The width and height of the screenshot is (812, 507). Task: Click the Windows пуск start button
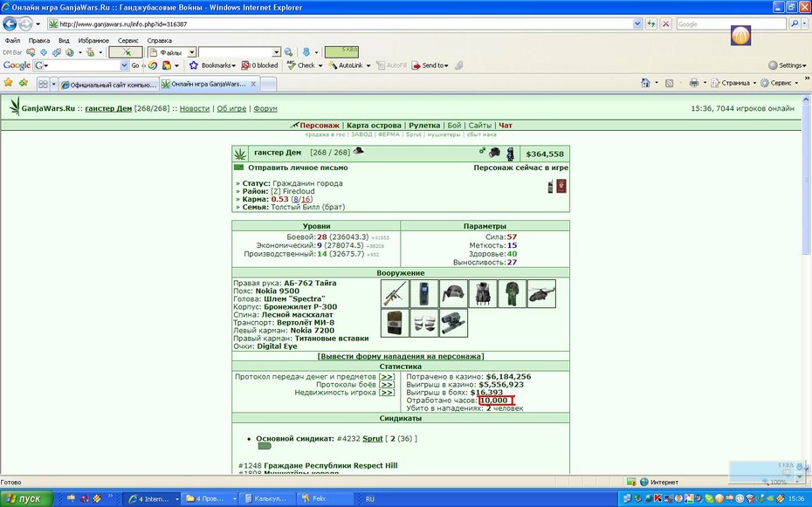pos(26,499)
